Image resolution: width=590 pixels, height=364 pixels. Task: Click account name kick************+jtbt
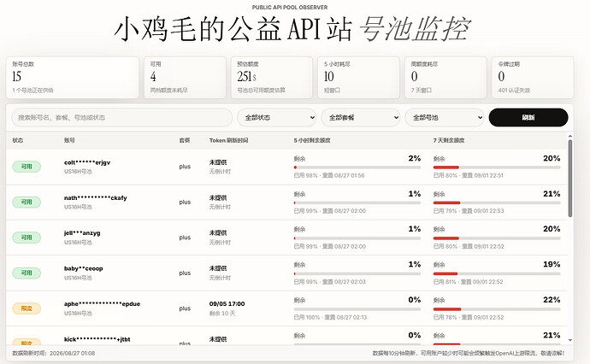click(97, 339)
